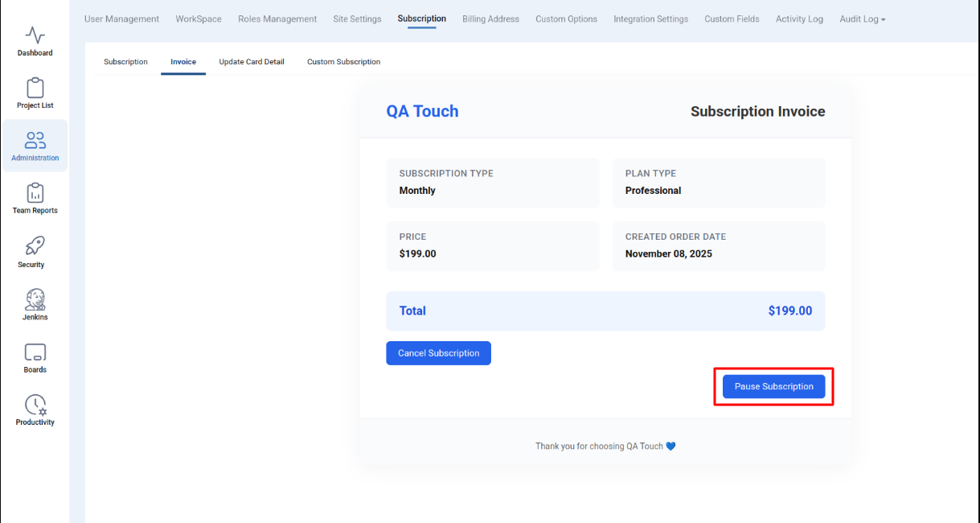The width and height of the screenshot is (980, 523).
Task: Open Team Reports chart icon
Action: click(x=35, y=193)
